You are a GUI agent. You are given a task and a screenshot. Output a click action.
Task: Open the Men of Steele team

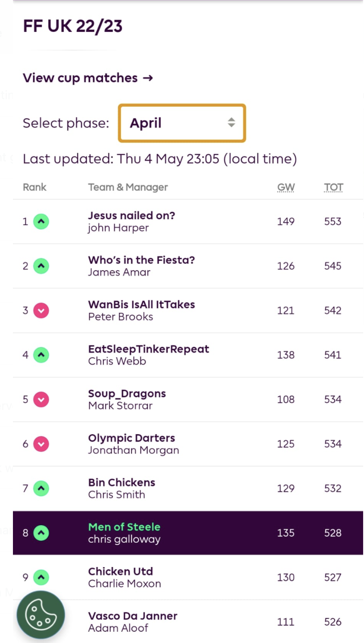pos(124,527)
